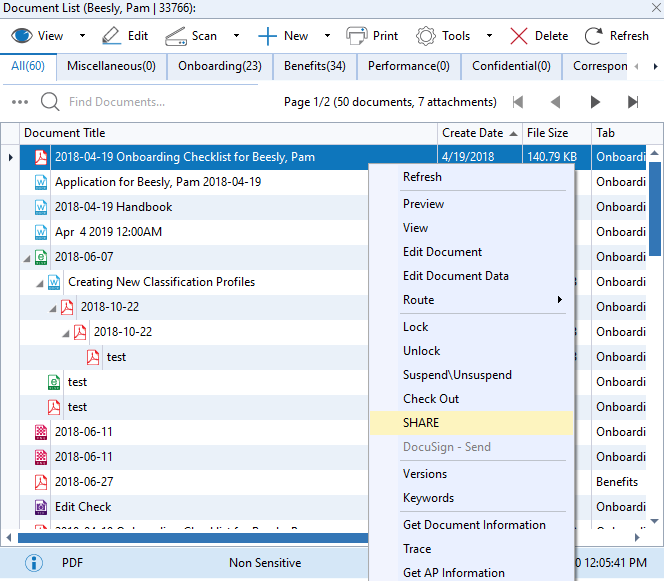The width and height of the screenshot is (664, 581).
Task: Choose Get Document Information menu item
Action: [471, 525]
